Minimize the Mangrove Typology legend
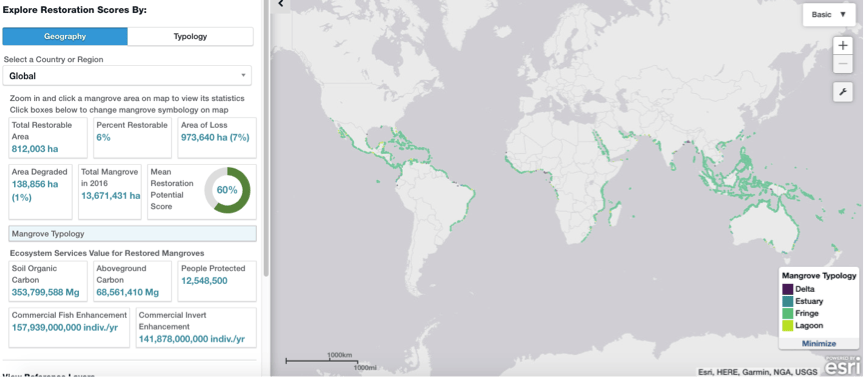Screen dimensions: 864x377 click(819, 343)
